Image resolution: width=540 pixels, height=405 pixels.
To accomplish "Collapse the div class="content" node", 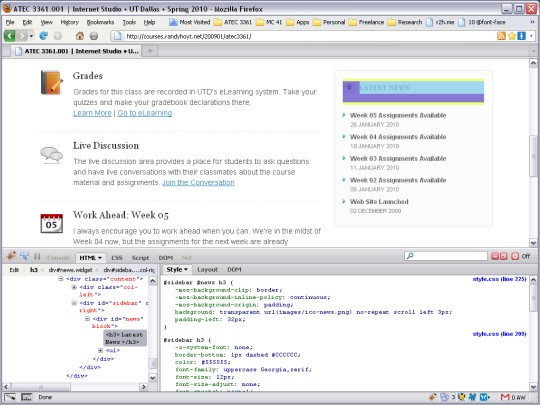I will coord(61,279).
